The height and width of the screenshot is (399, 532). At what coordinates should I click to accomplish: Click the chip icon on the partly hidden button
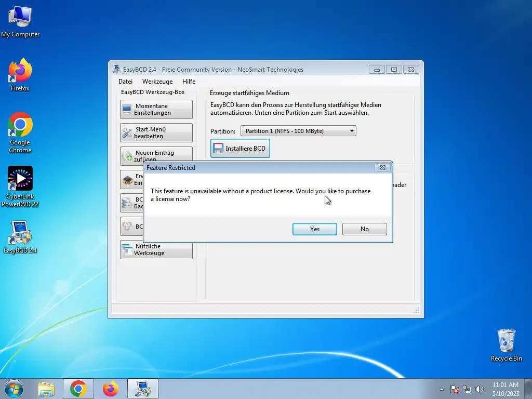coord(127,180)
